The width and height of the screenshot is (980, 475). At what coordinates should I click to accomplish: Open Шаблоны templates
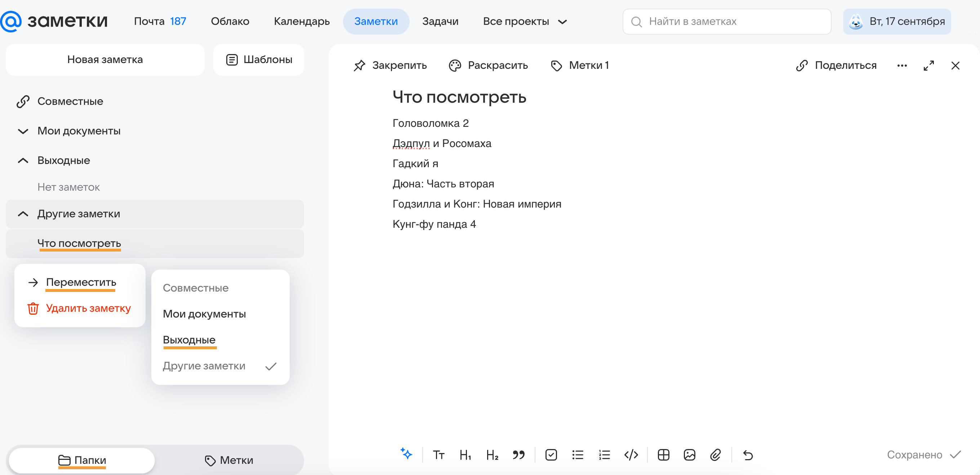(259, 60)
